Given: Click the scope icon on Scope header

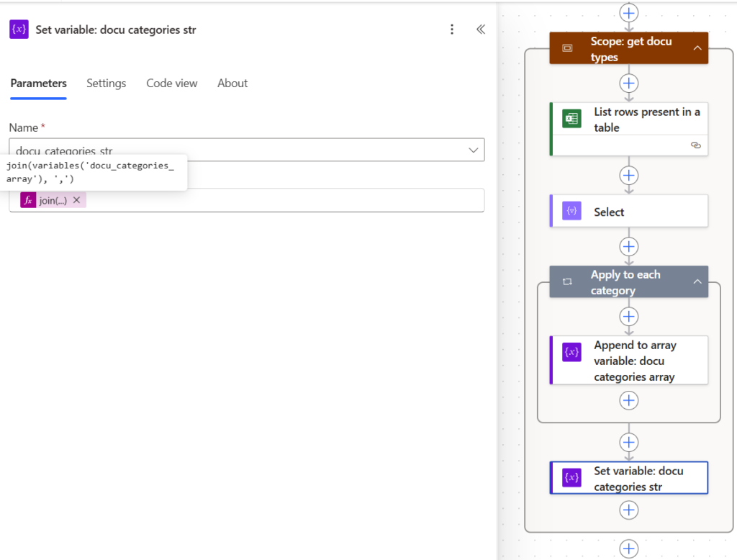Looking at the screenshot, I should coord(567,48).
